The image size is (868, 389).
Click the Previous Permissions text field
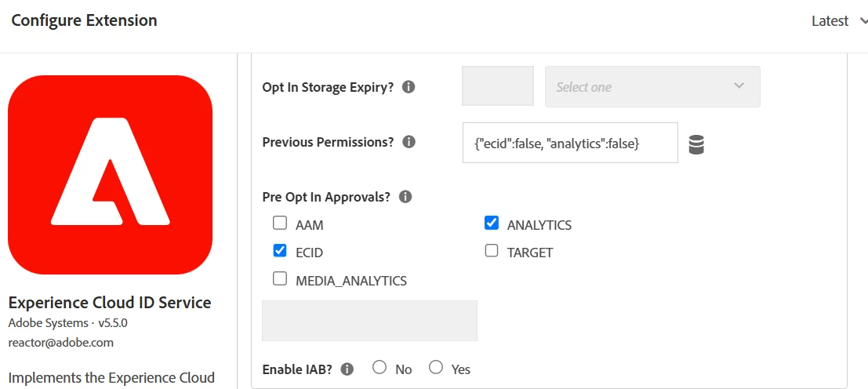pyautogui.click(x=570, y=143)
